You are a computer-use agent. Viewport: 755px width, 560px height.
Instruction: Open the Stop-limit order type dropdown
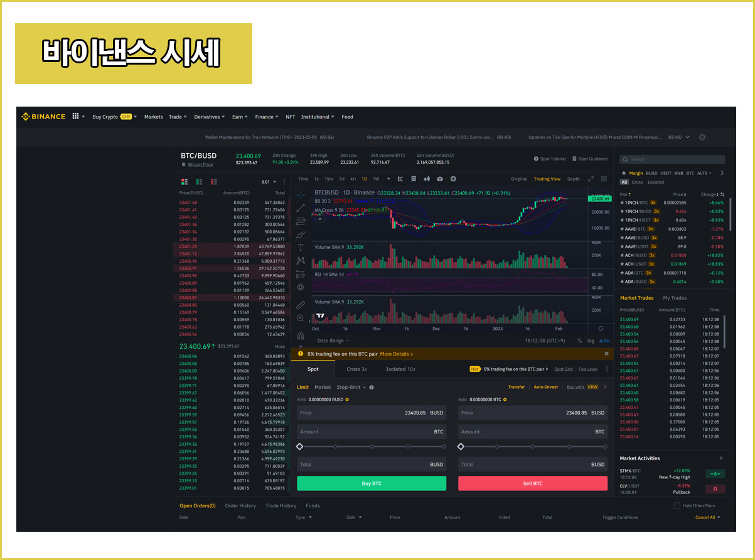351,388
